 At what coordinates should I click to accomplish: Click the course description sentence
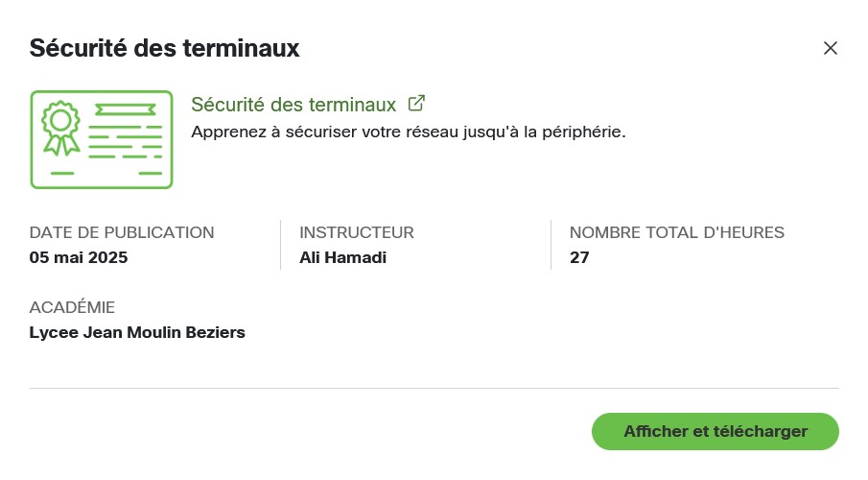tap(408, 132)
